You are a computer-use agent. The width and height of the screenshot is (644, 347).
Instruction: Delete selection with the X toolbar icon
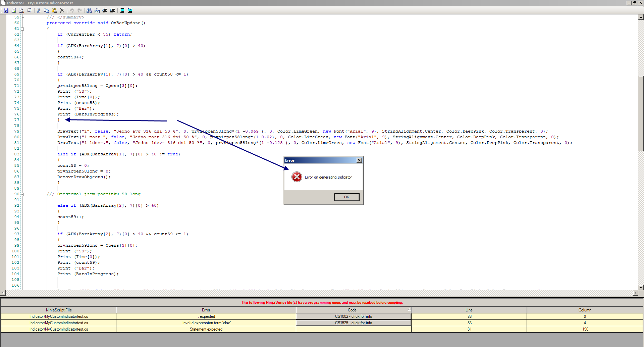(x=62, y=10)
